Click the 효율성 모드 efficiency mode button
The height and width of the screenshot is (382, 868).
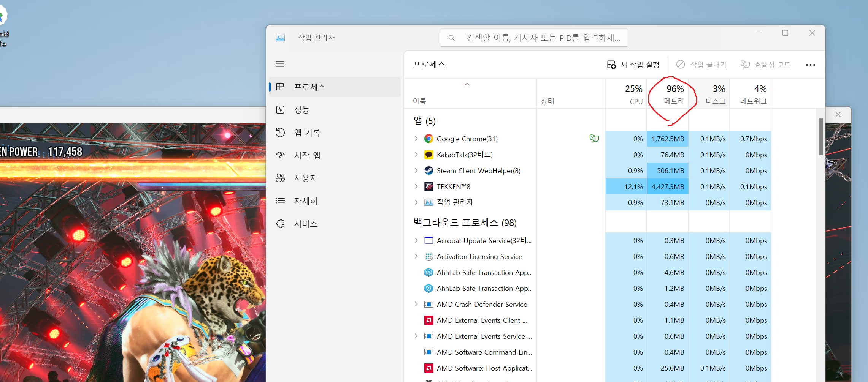point(765,65)
